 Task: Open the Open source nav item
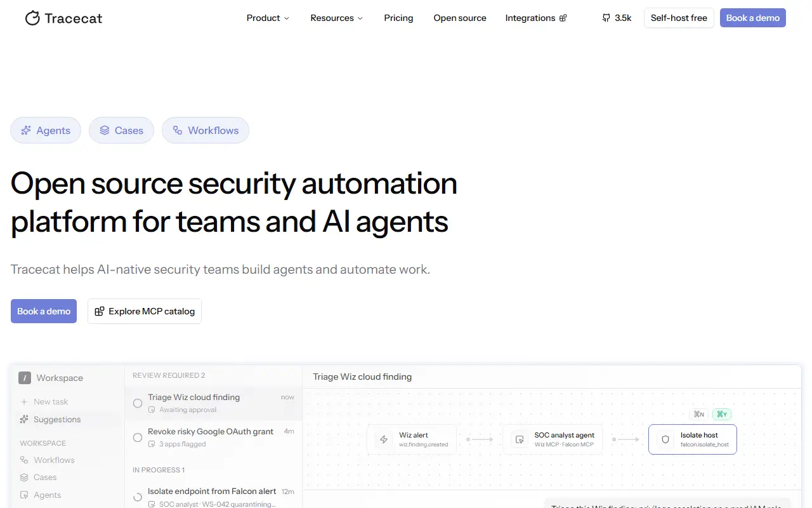(460, 18)
